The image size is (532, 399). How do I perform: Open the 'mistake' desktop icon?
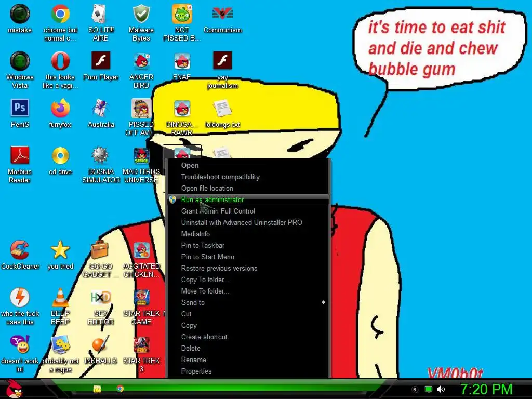pos(20,14)
